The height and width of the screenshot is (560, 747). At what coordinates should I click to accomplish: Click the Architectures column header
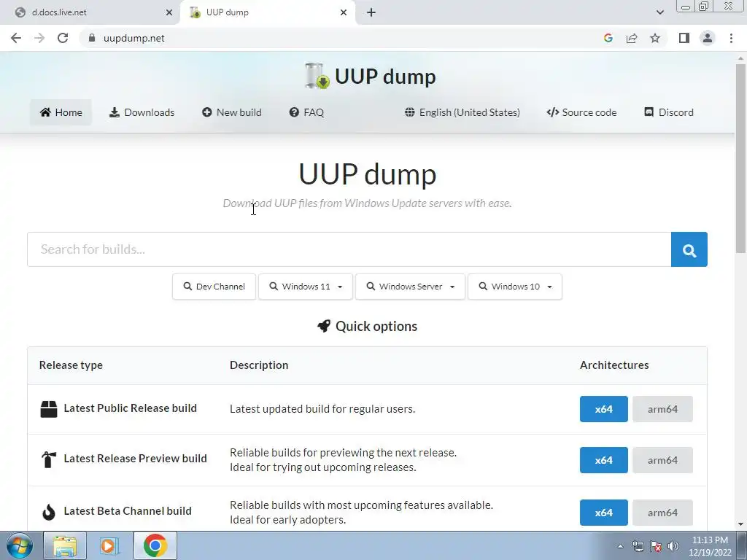614,365
